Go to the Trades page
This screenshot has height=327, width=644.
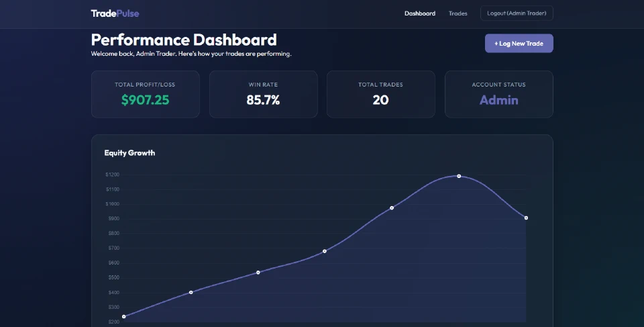click(x=458, y=13)
